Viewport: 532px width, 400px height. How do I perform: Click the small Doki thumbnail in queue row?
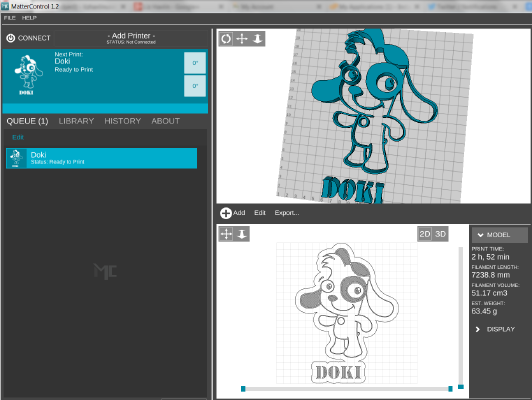pos(15,158)
